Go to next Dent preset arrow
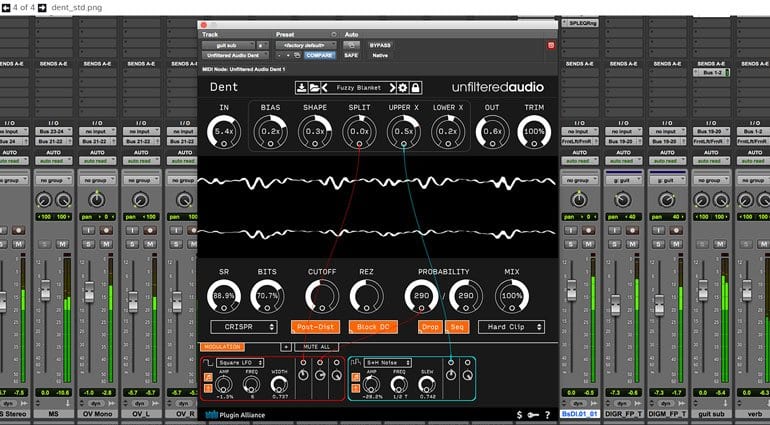The width and height of the screenshot is (770, 425). (x=392, y=88)
